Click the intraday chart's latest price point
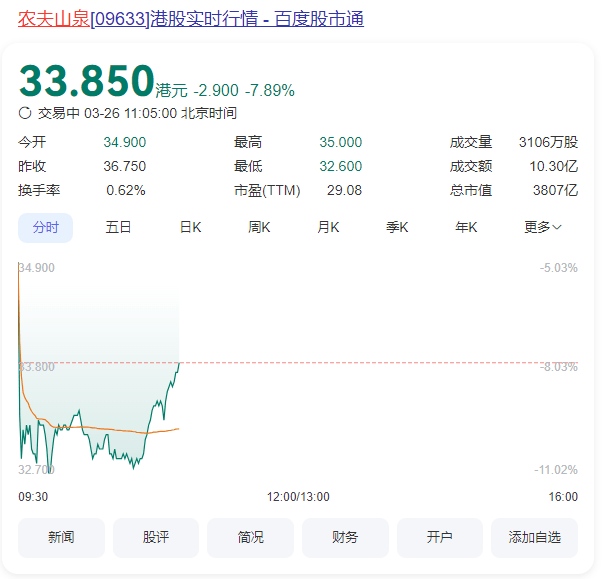The height and width of the screenshot is (579, 609). click(x=179, y=363)
